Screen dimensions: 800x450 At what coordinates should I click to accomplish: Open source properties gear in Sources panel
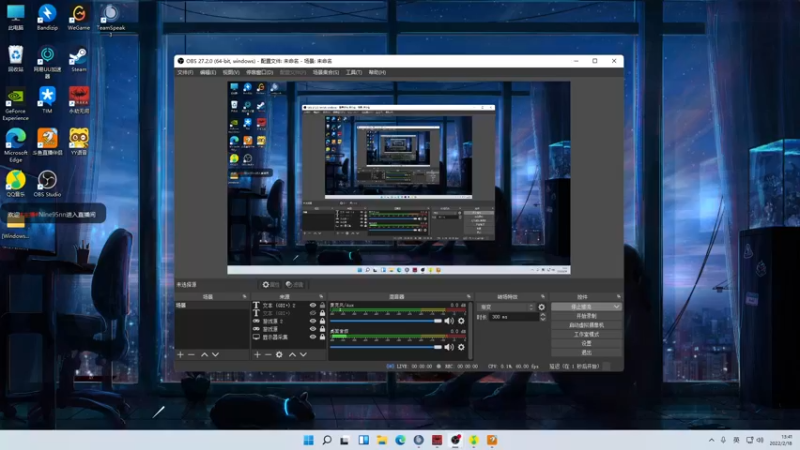click(279, 355)
